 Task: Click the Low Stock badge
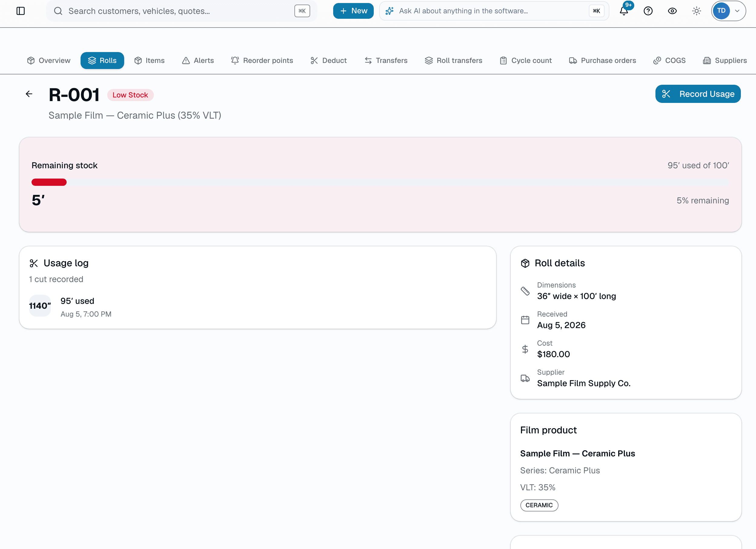130,95
